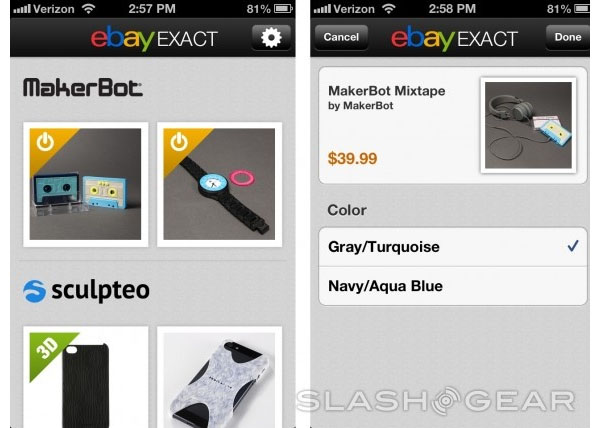Viewport: 600px width, 428px height.
Task: Tap the checkmark beside Gray/Turquoise
Action: [x=573, y=246]
